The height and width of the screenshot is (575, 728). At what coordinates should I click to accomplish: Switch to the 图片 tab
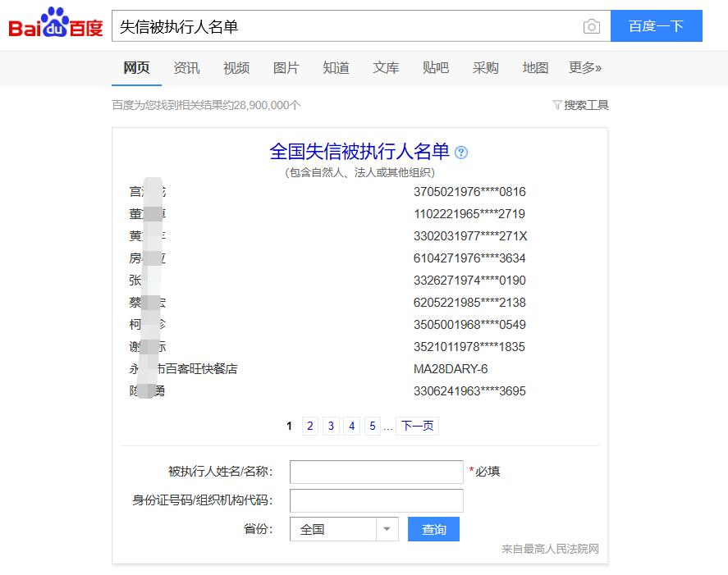pyautogui.click(x=286, y=68)
